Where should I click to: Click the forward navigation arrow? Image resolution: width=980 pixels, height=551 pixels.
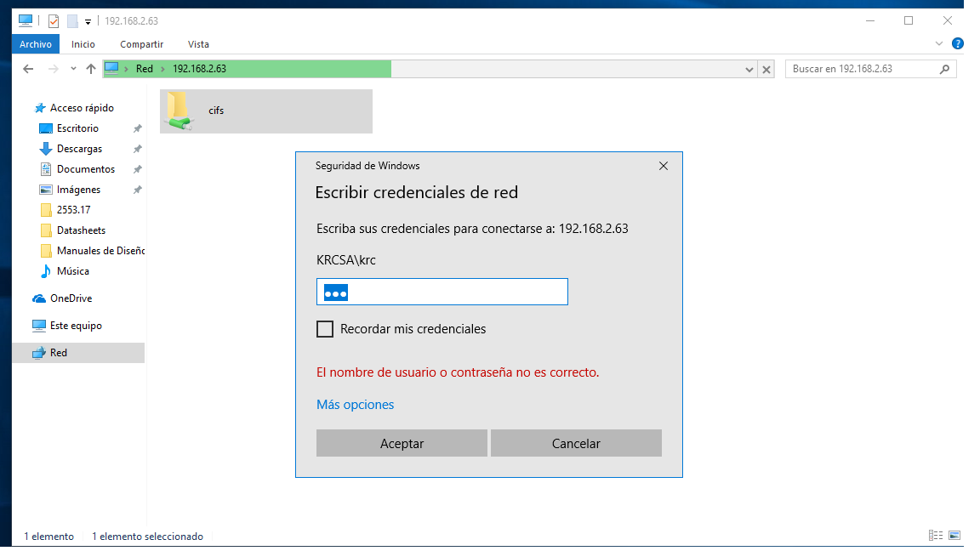pyautogui.click(x=53, y=69)
